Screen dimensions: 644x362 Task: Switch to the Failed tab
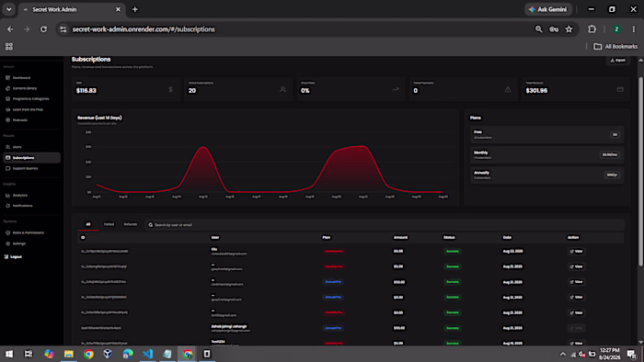pyautogui.click(x=109, y=224)
